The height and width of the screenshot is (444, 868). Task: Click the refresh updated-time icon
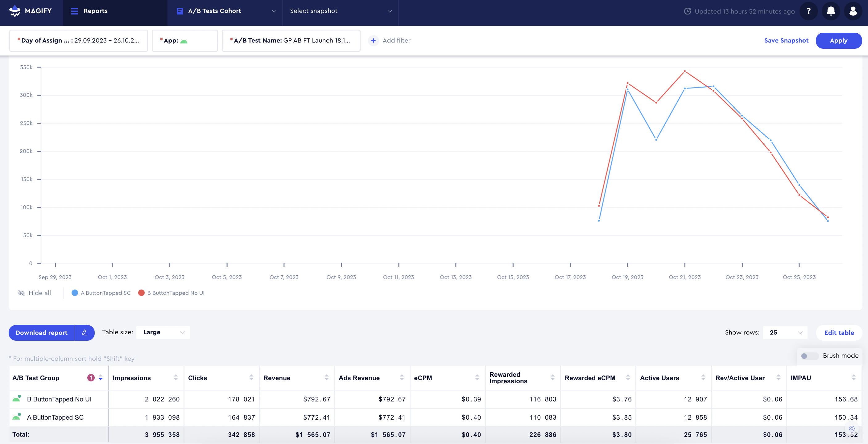tap(687, 11)
